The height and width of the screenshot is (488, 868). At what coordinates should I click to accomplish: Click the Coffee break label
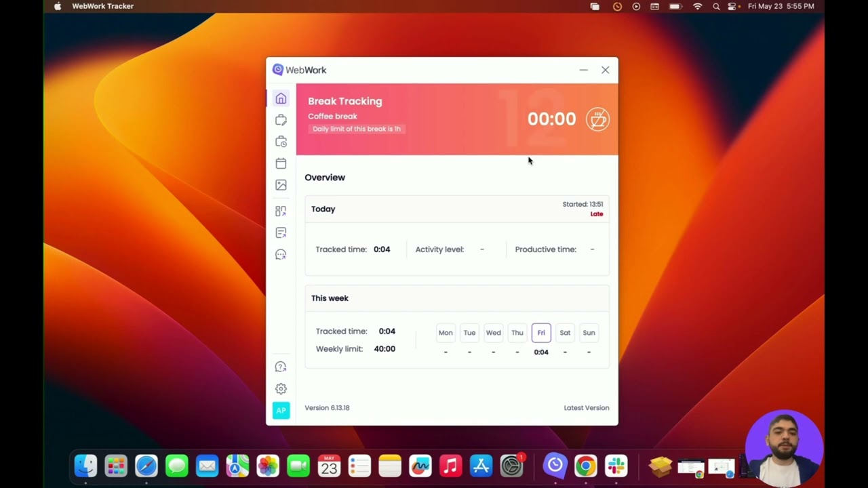(332, 117)
